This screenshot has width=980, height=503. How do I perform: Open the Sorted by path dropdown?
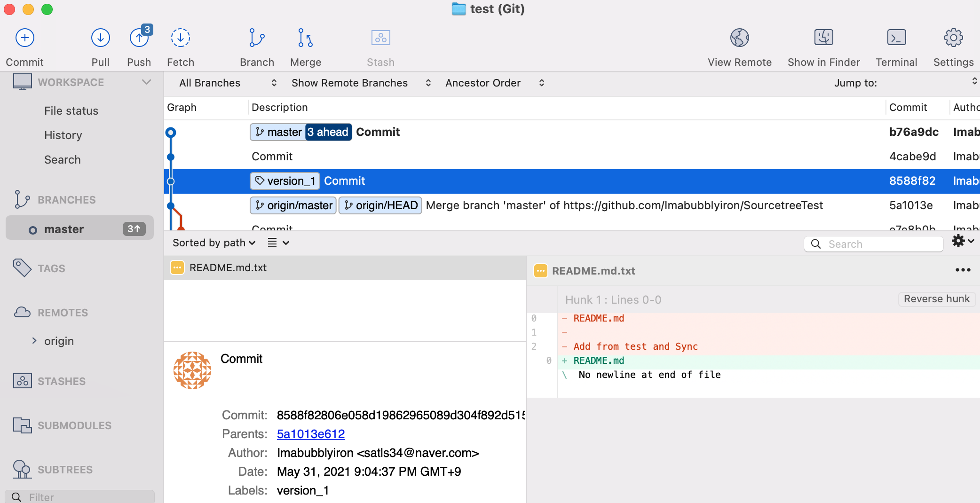[x=214, y=243]
